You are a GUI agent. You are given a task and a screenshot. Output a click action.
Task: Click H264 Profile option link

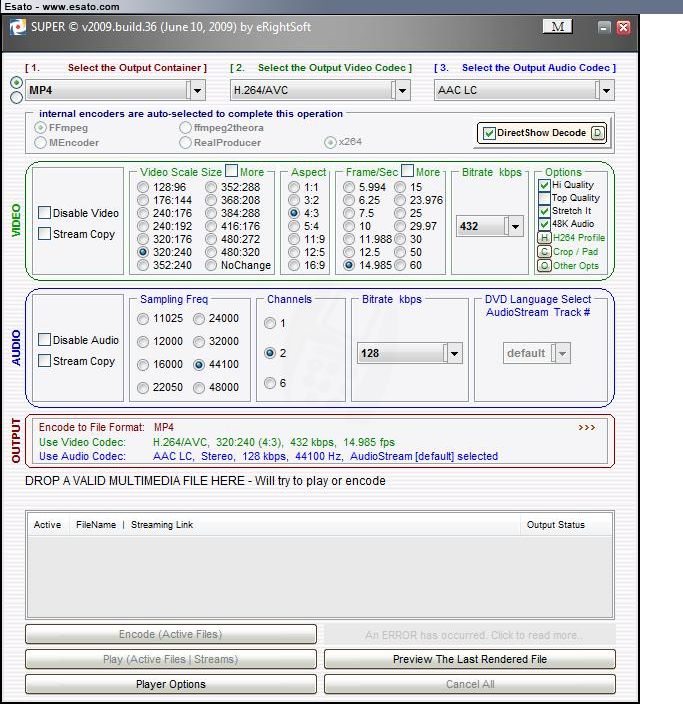[579, 238]
